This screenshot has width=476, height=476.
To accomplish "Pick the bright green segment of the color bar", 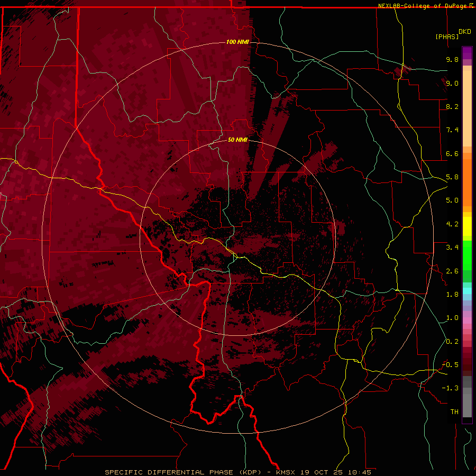I will tap(467, 255).
